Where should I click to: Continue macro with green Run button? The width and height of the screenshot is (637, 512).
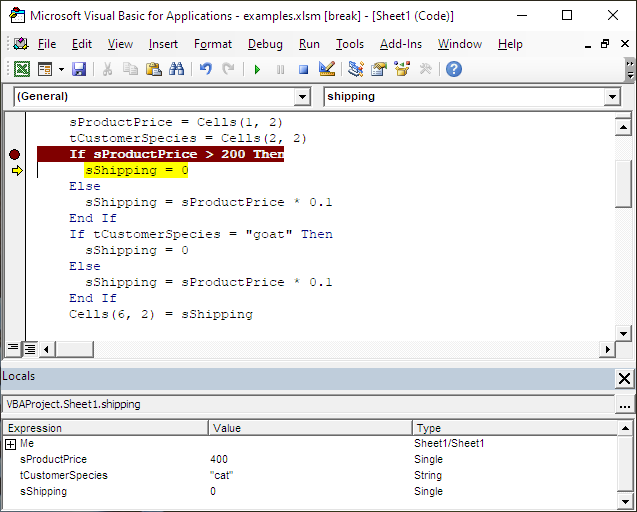pos(257,69)
